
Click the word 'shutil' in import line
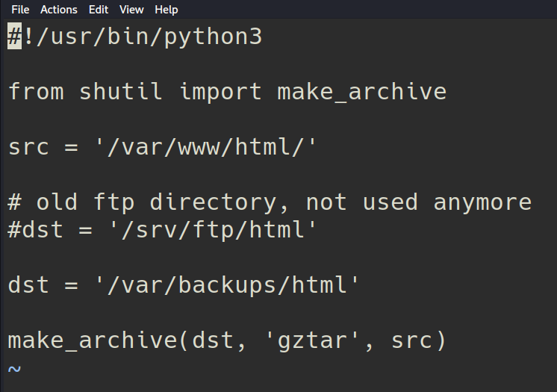pos(121,92)
